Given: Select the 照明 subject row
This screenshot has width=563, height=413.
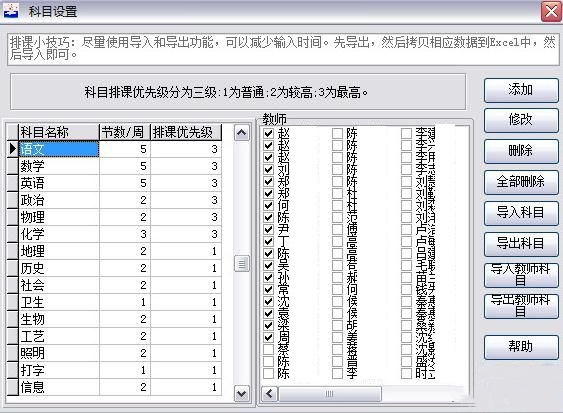Looking at the screenshot, I should coord(120,353).
